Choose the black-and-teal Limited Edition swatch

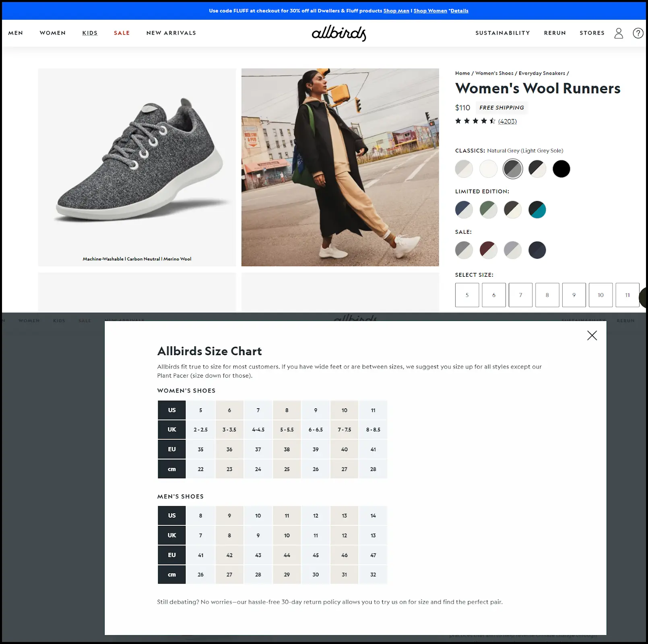pos(537,210)
